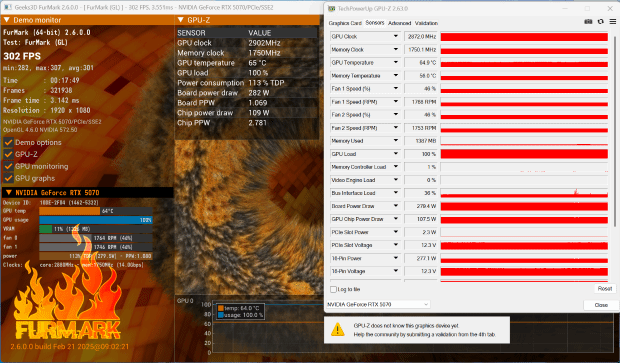Open the Bus Interface Load dropdown
This screenshot has width=620, height=363.
395,193
